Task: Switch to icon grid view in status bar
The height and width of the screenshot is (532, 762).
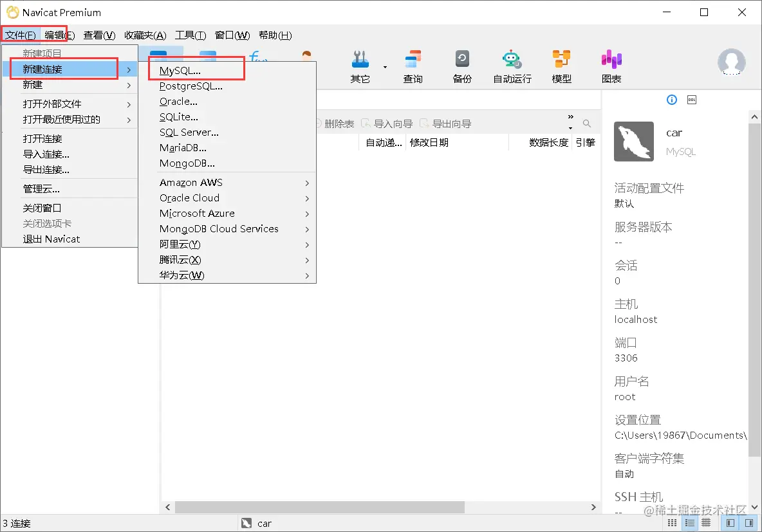Action: (672, 523)
